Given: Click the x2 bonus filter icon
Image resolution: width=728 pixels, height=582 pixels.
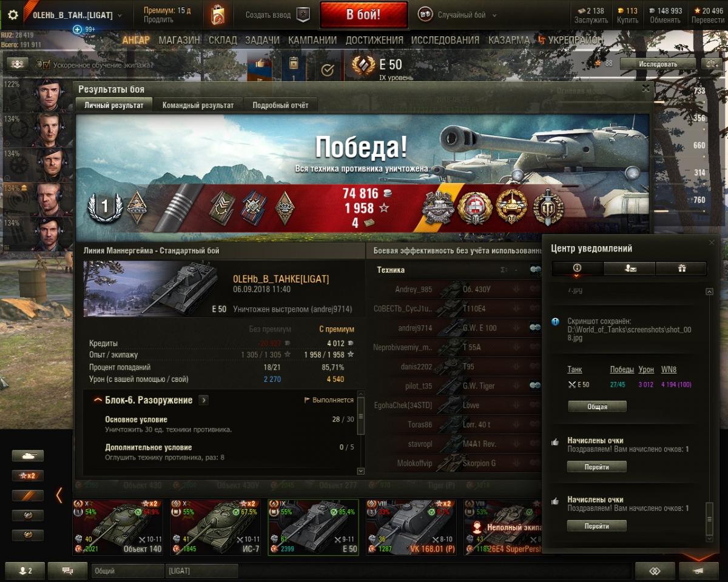Looking at the screenshot, I should coord(28,476).
